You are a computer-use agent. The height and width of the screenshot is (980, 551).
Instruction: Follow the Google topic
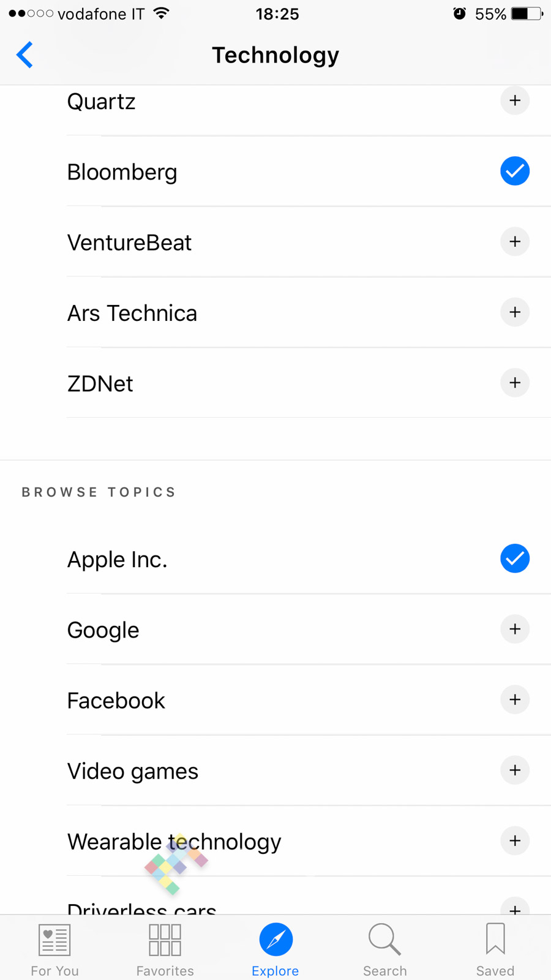tap(515, 629)
